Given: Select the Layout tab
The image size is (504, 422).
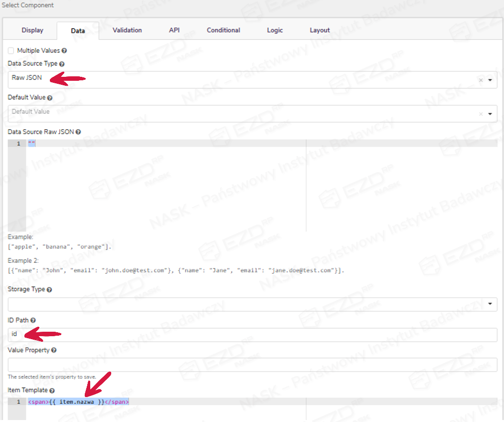Looking at the screenshot, I should click(320, 30).
